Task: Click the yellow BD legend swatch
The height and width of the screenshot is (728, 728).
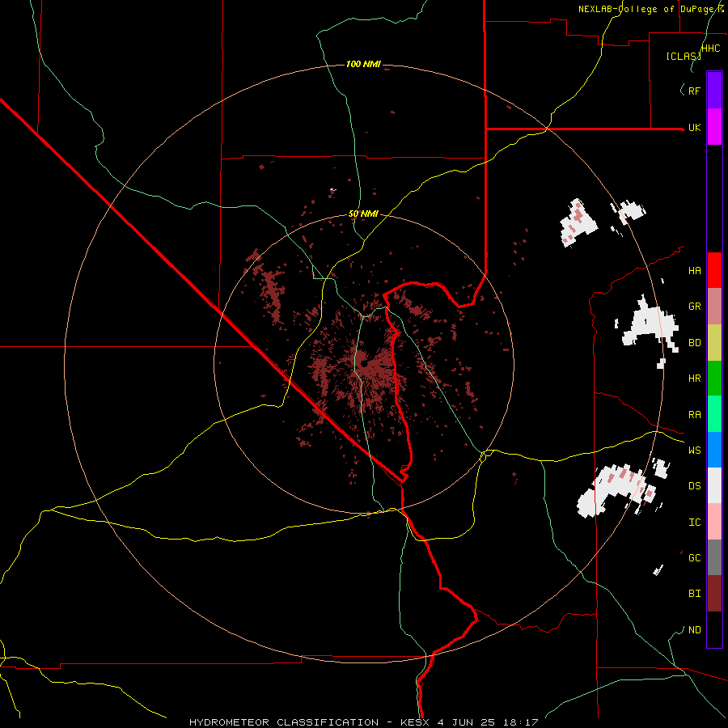Action: 714,343
